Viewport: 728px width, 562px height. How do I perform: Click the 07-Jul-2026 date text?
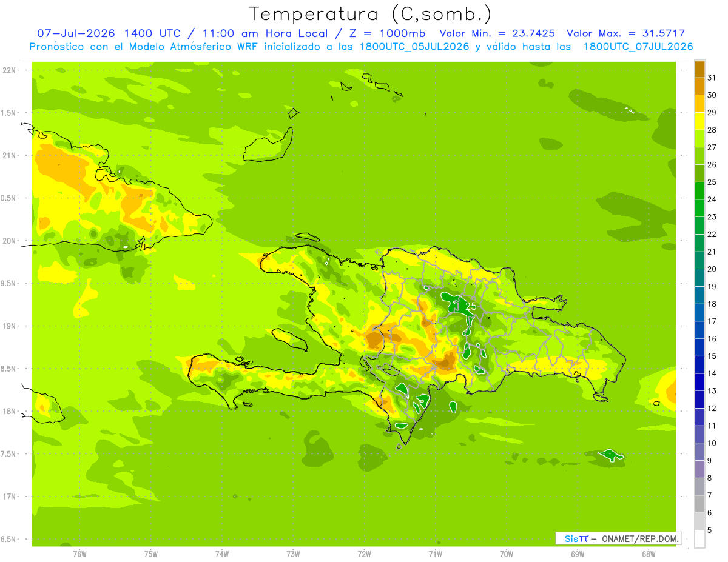(77, 33)
